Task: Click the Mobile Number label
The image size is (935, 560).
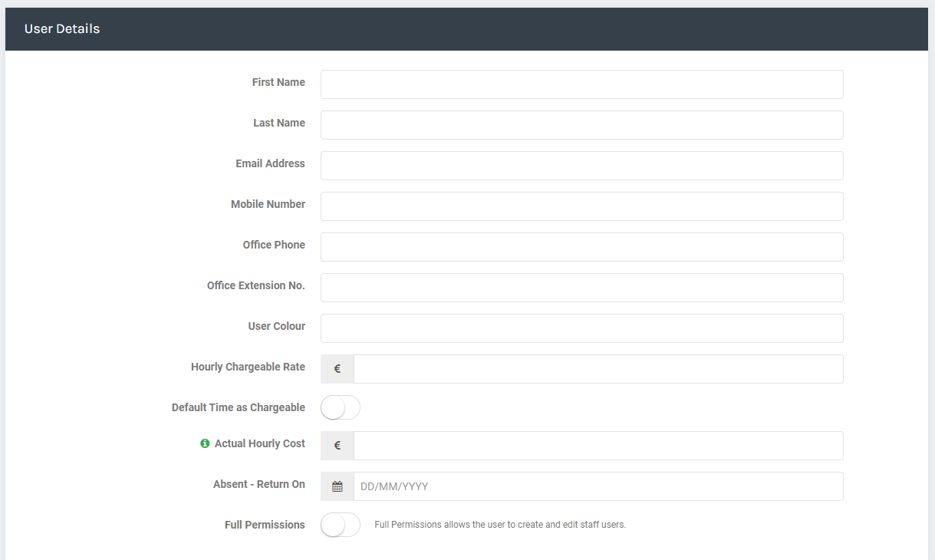Action: click(x=268, y=204)
